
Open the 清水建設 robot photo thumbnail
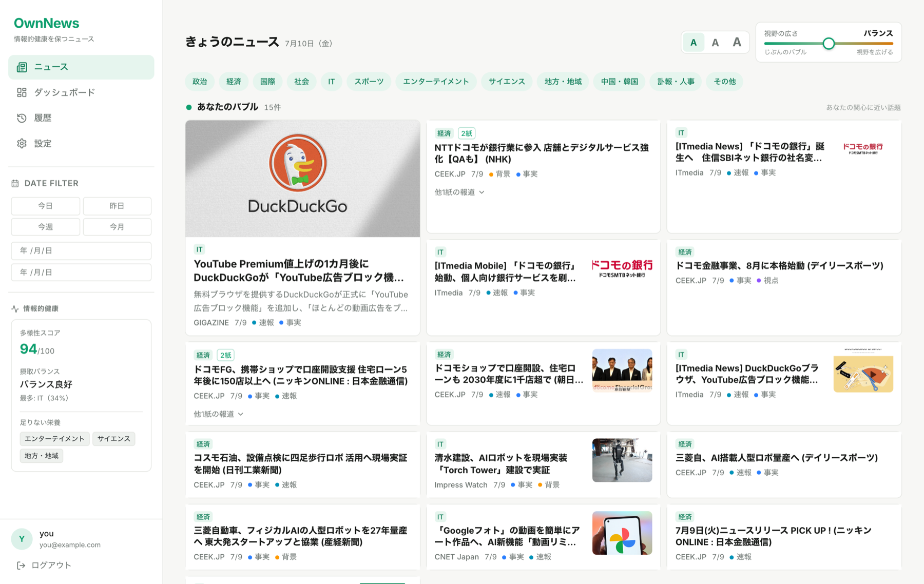tap(622, 460)
